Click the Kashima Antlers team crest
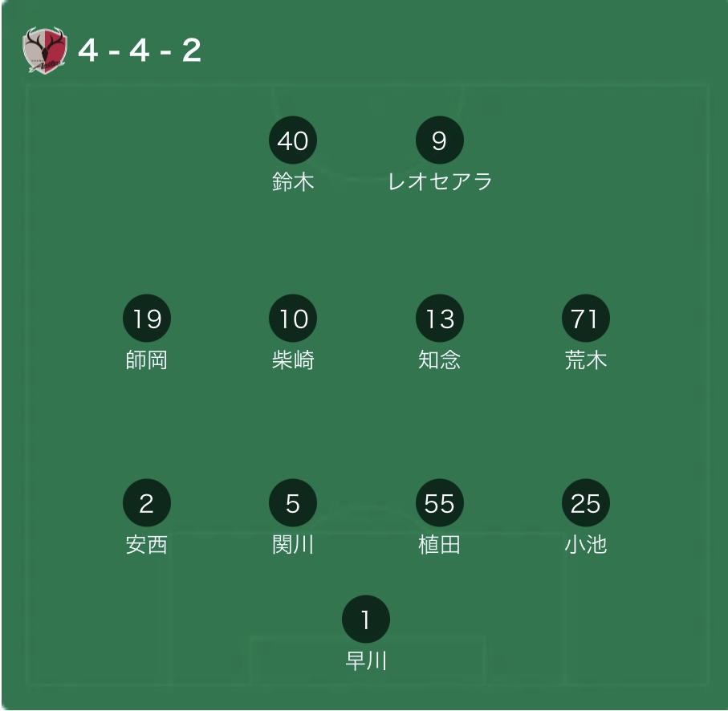This screenshot has height=711, width=728. tap(45, 50)
